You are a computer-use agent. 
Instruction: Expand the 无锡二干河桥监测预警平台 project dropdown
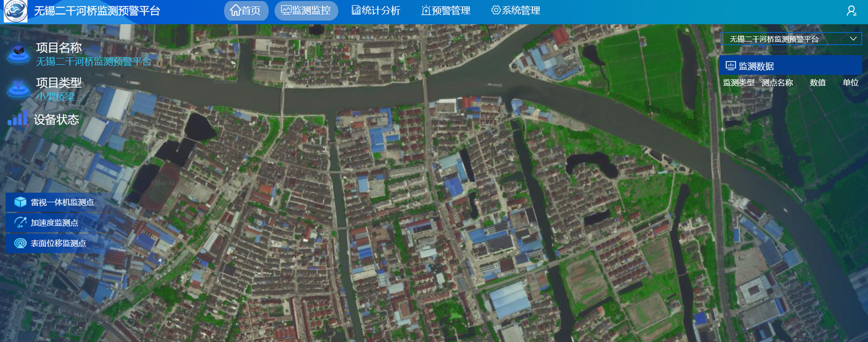tap(792, 39)
